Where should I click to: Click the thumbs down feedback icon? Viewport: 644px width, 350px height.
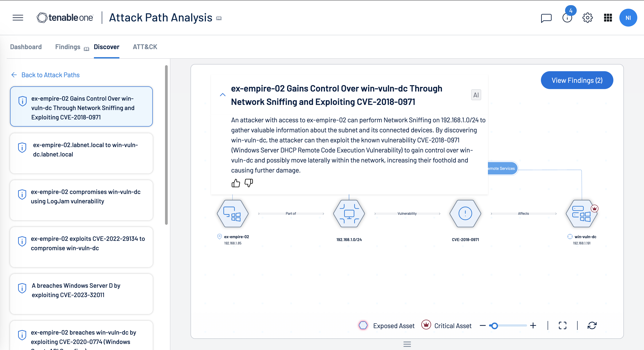point(249,183)
